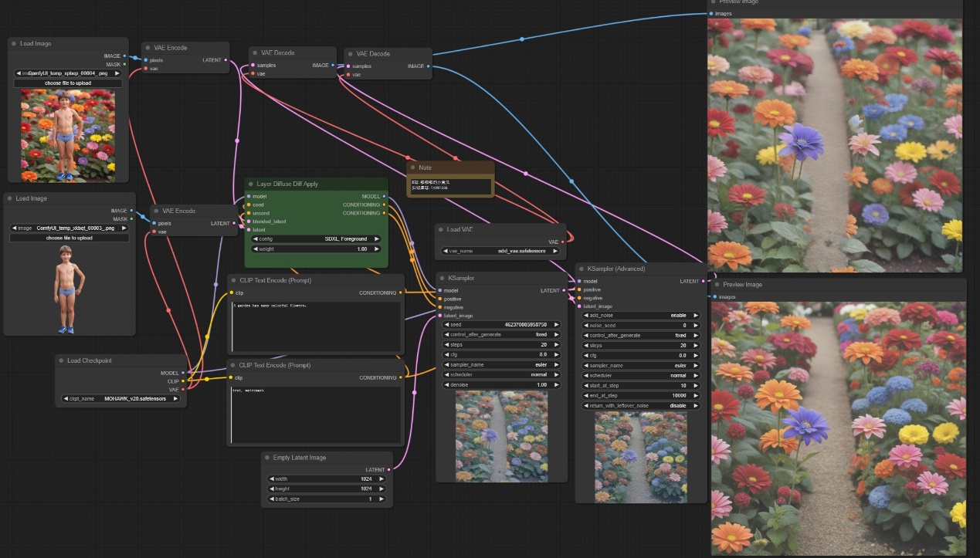Collapse the KSampler (Advanced) node via its dot

[x=581, y=269]
